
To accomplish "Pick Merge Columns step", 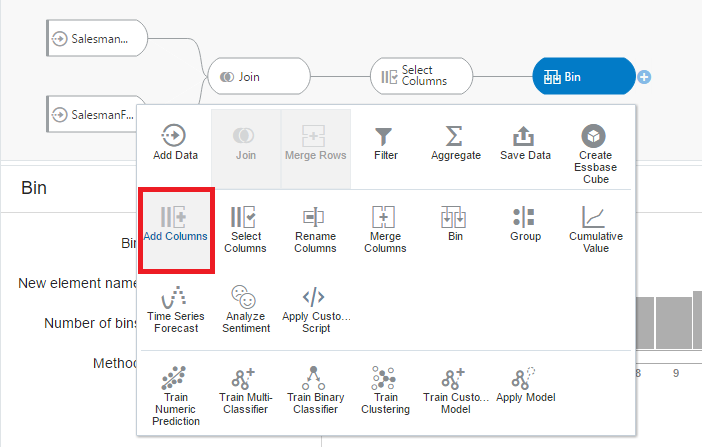I will click(x=385, y=230).
